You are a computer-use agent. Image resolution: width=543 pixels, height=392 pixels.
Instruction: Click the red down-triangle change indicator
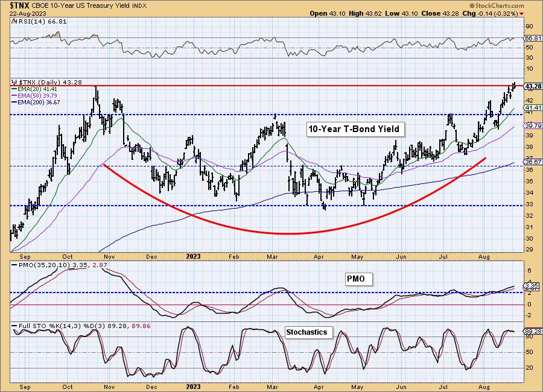point(521,14)
